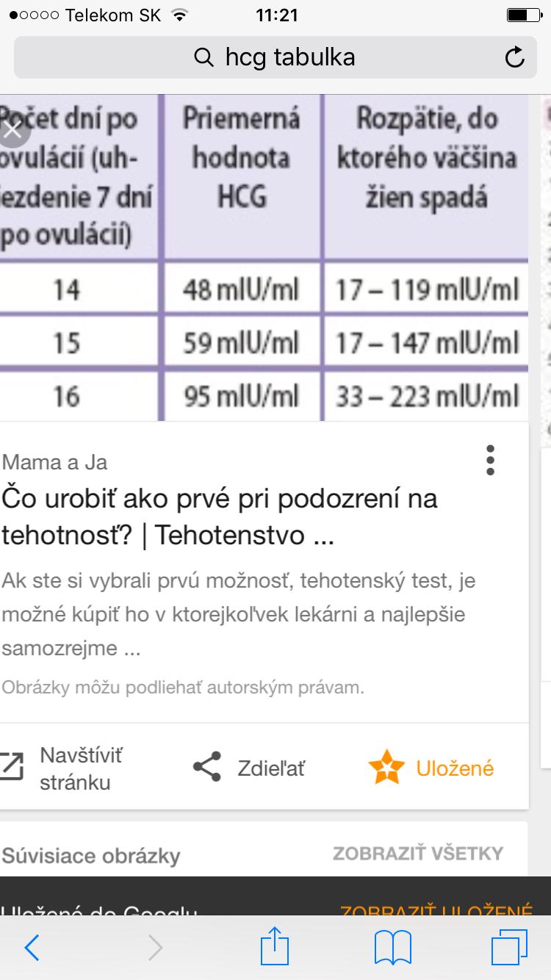Open the article title about podozrení na tehotnosť
The height and width of the screenshot is (980, 551).
tap(219, 516)
